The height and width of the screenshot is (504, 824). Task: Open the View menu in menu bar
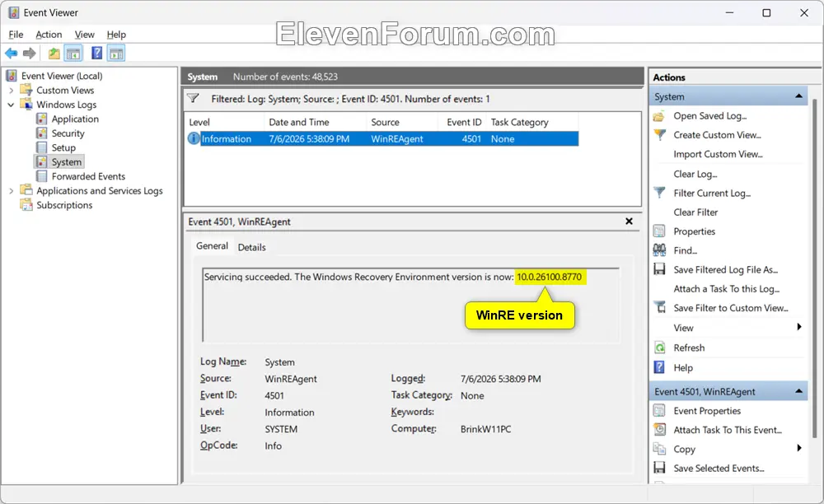point(84,35)
